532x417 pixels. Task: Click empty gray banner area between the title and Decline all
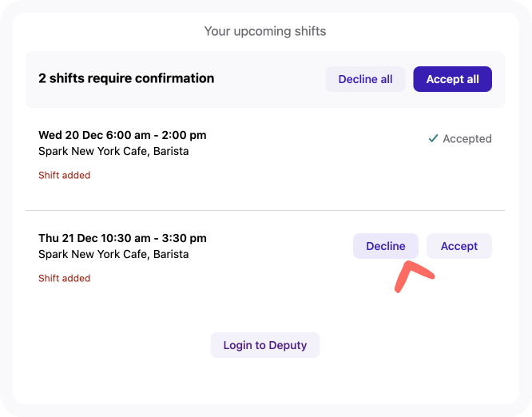pyautogui.click(x=270, y=79)
